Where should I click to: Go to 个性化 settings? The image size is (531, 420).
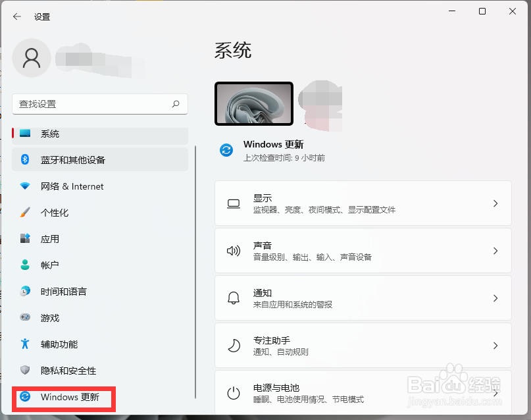pos(100,213)
